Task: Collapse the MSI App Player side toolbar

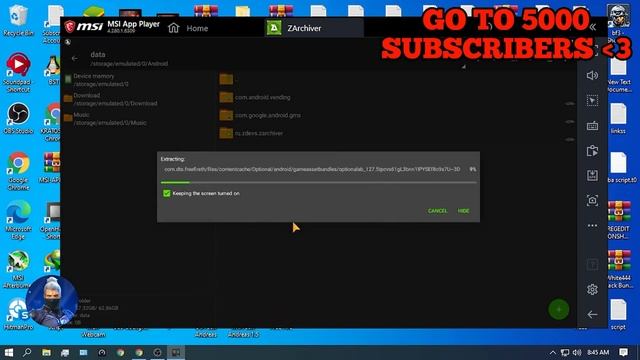Action: coord(593,27)
